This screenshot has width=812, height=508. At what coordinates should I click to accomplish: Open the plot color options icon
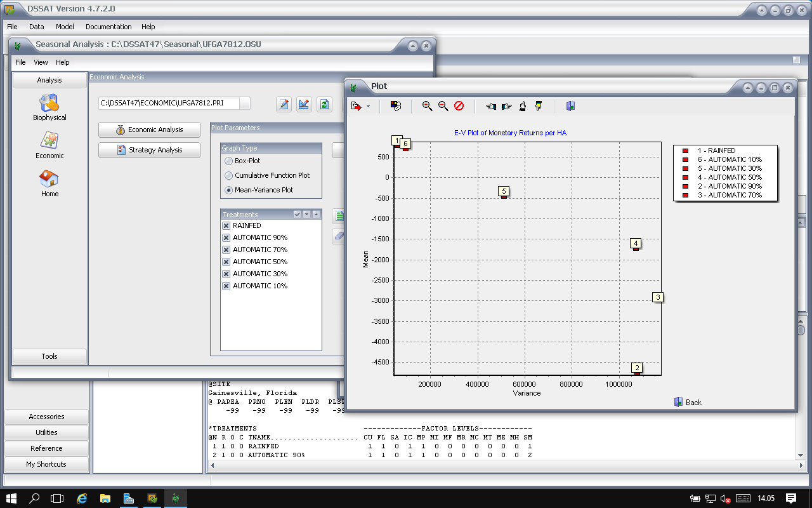pos(395,106)
